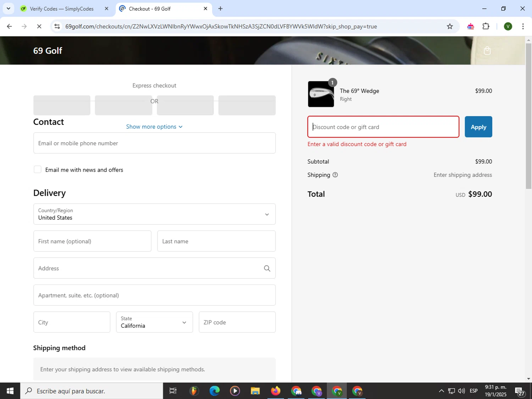The image size is (532, 399).
Task: Open the Chrome profile avatar V
Action: click(x=508, y=26)
